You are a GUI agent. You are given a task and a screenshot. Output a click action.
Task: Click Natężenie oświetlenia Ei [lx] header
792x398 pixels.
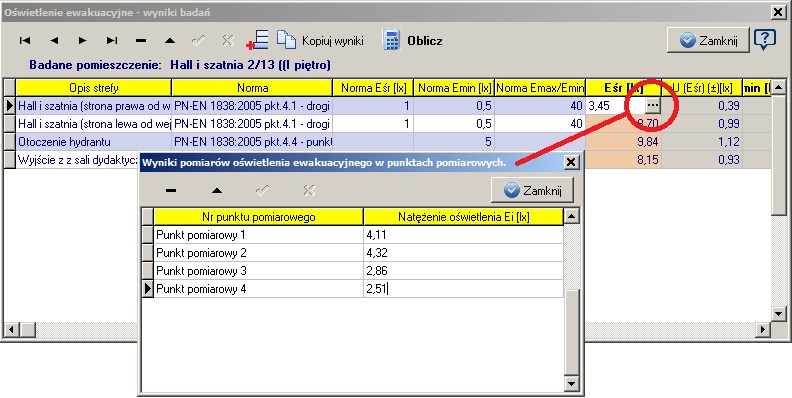point(464,217)
